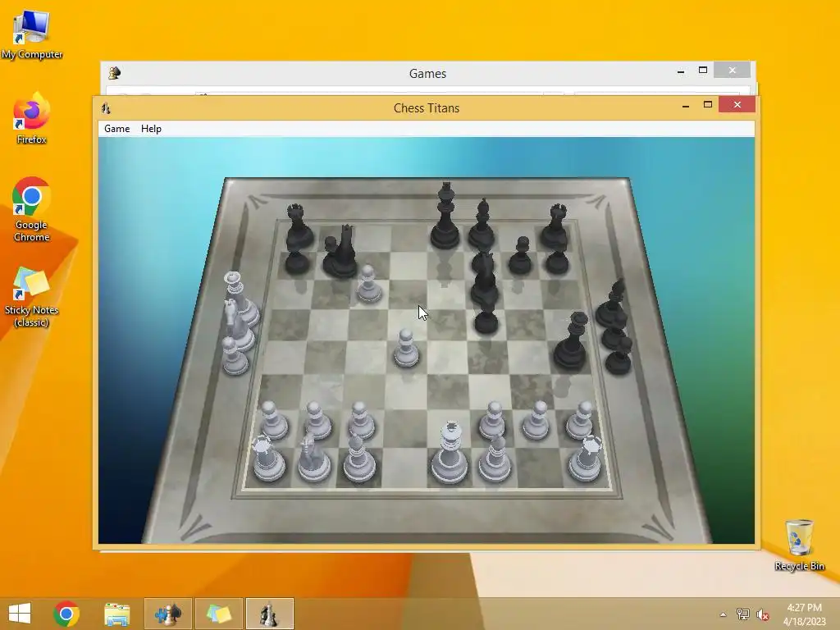
Task: Select the white rook on h1
Action: tap(585, 458)
